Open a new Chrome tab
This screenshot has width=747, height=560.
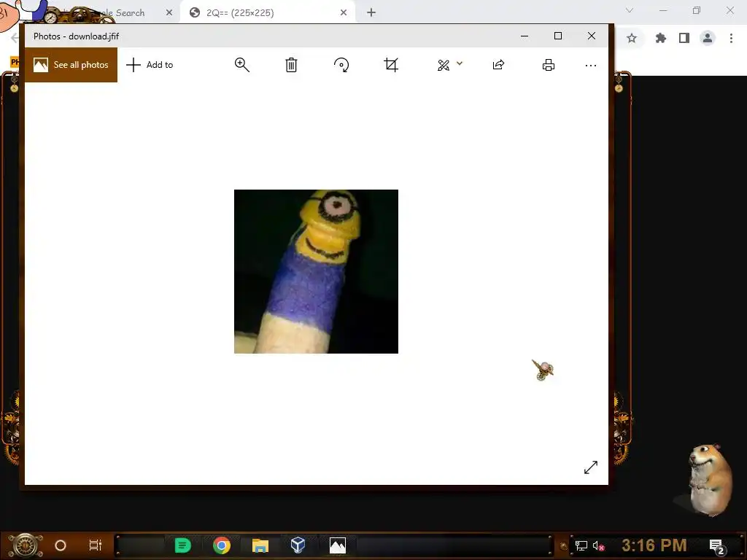pyautogui.click(x=371, y=13)
